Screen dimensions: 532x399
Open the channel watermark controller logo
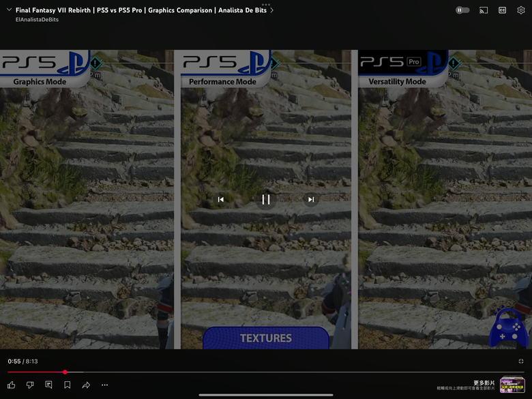(x=508, y=328)
